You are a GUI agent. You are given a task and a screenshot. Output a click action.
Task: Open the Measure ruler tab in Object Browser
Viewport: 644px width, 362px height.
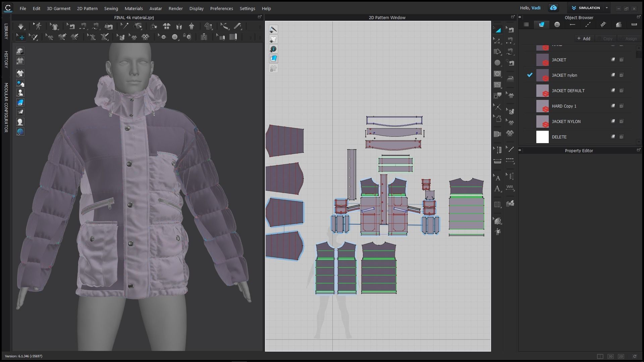[x=634, y=24]
